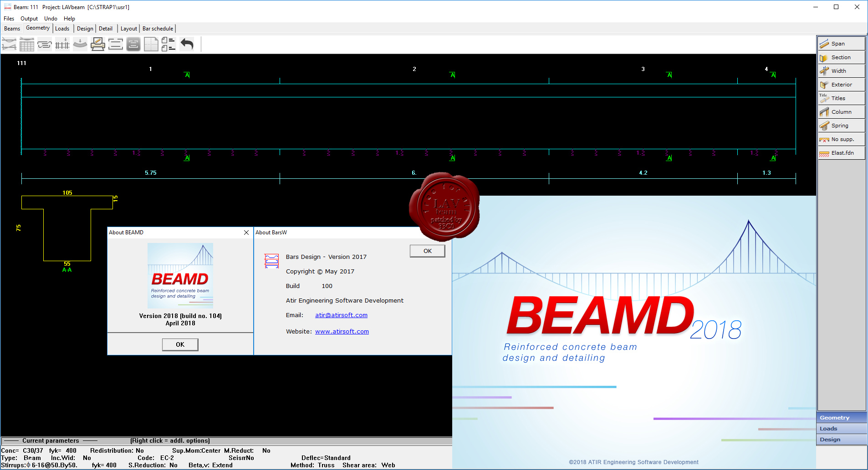Click the Redistribution: No parameter

[x=117, y=451]
